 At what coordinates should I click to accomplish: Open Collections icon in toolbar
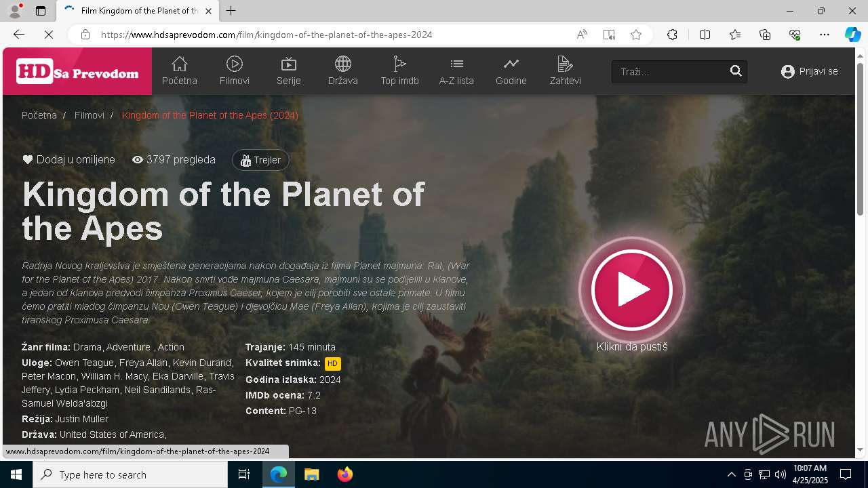pyautogui.click(x=765, y=35)
